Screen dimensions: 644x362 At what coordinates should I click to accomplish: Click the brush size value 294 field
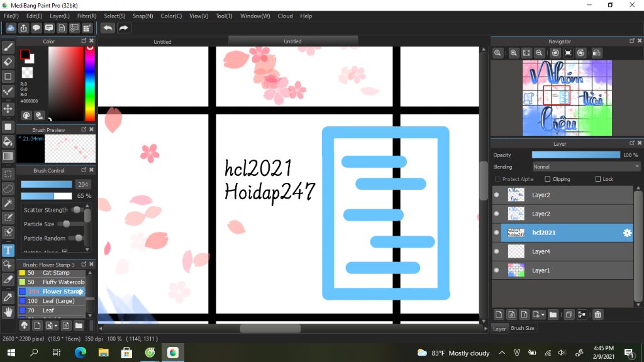click(82, 184)
